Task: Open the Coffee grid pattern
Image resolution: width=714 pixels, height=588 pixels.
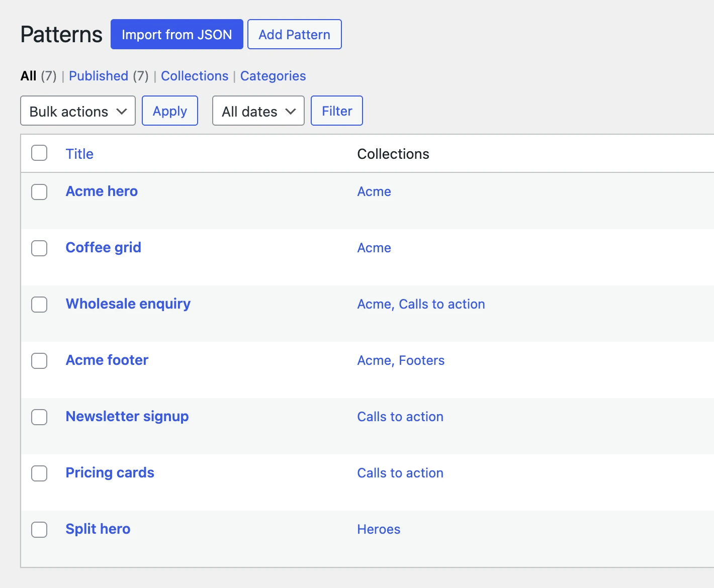Action: 104,248
